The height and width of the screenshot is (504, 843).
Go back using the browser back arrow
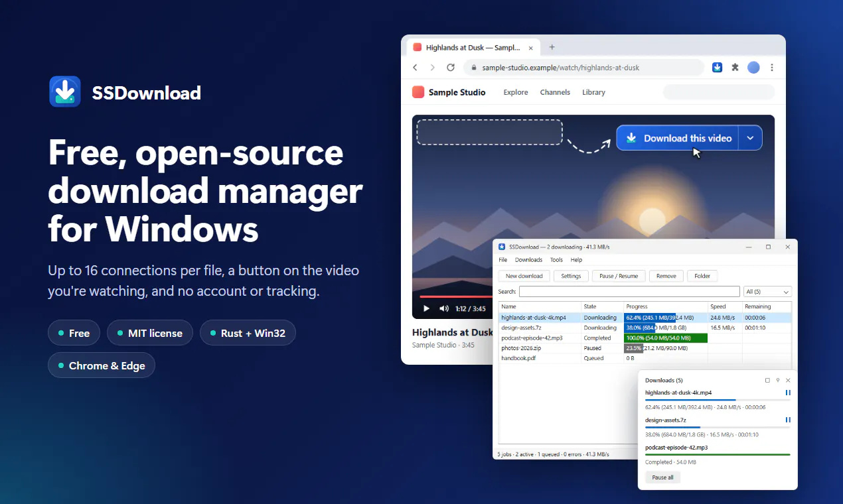(416, 68)
